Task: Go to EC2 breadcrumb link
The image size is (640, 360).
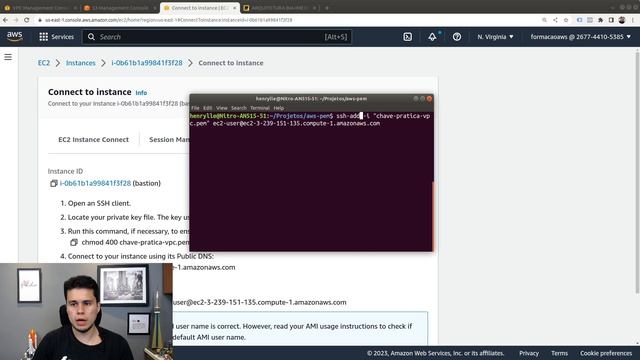Action: tap(44, 63)
